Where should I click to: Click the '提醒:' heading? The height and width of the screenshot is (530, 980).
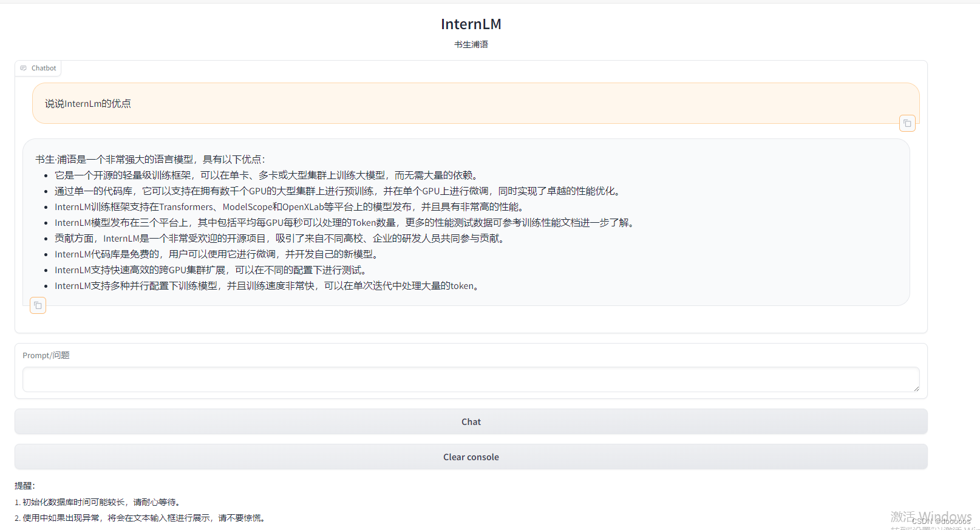click(x=25, y=486)
